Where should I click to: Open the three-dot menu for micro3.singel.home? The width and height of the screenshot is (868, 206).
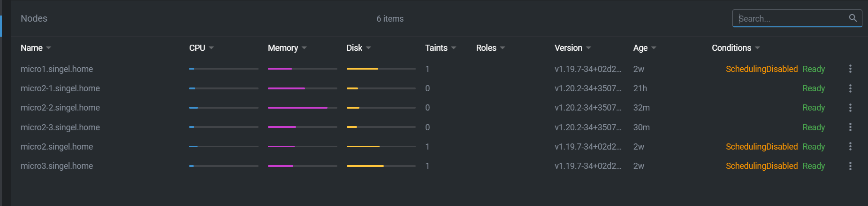[x=850, y=166]
